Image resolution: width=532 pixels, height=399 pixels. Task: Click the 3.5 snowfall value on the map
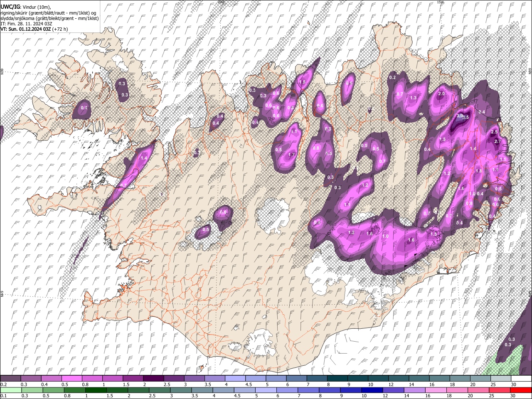(x=466, y=118)
